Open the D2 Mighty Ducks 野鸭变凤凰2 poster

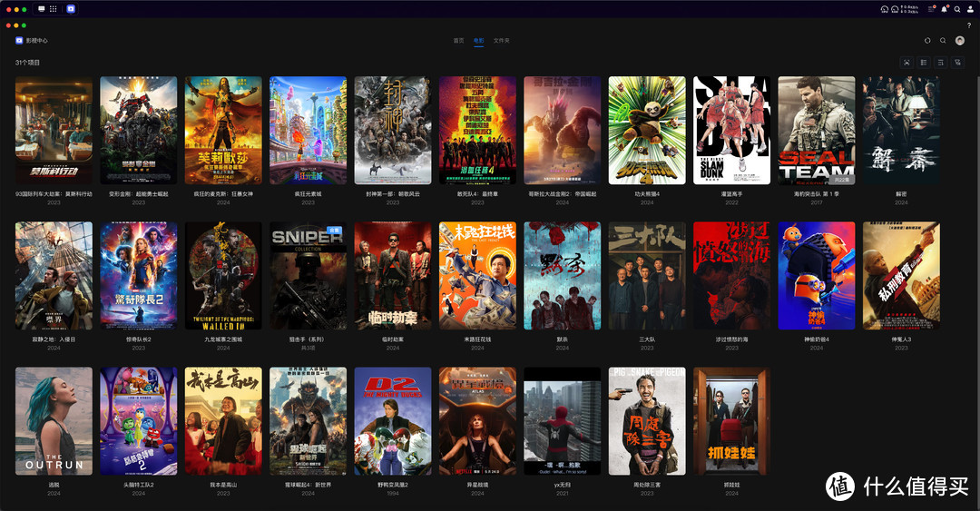pos(393,421)
